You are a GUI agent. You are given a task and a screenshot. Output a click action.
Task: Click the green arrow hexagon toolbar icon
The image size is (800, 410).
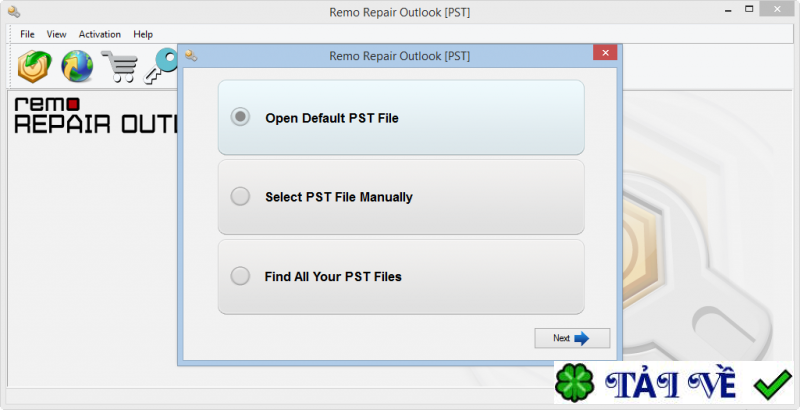(35, 66)
